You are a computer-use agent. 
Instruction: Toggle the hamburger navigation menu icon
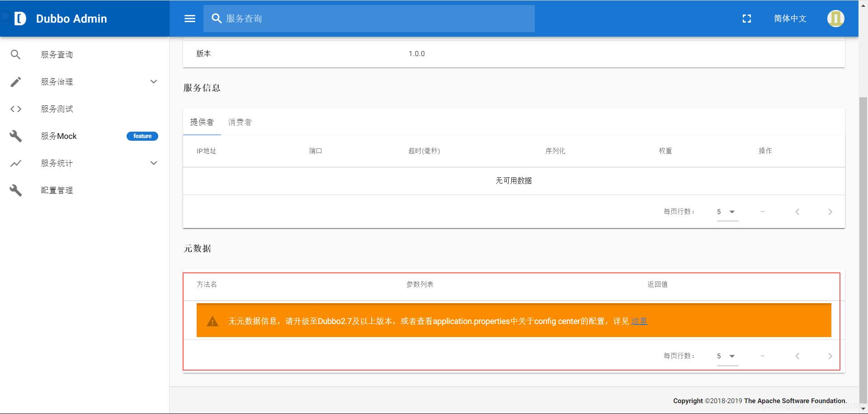coord(190,19)
